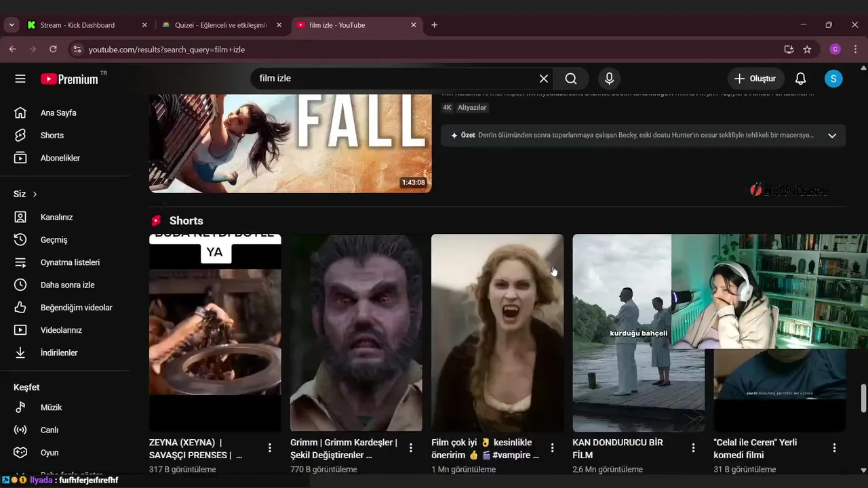Open title ZEYNA (XEYNA) | SAVAŞÇI PRENSES
Screen dimensions: 868x488
pyautogui.click(x=196, y=449)
